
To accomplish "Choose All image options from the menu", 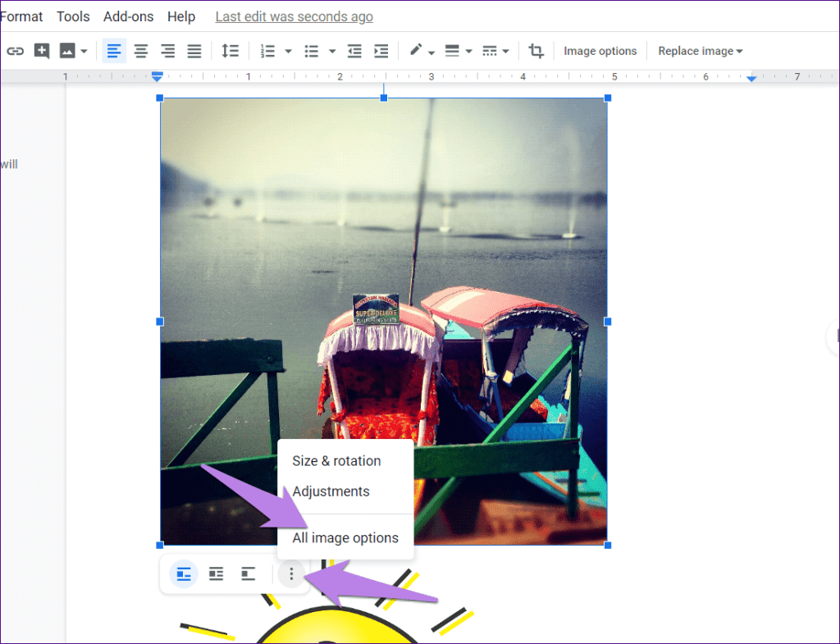I will coord(345,537).
